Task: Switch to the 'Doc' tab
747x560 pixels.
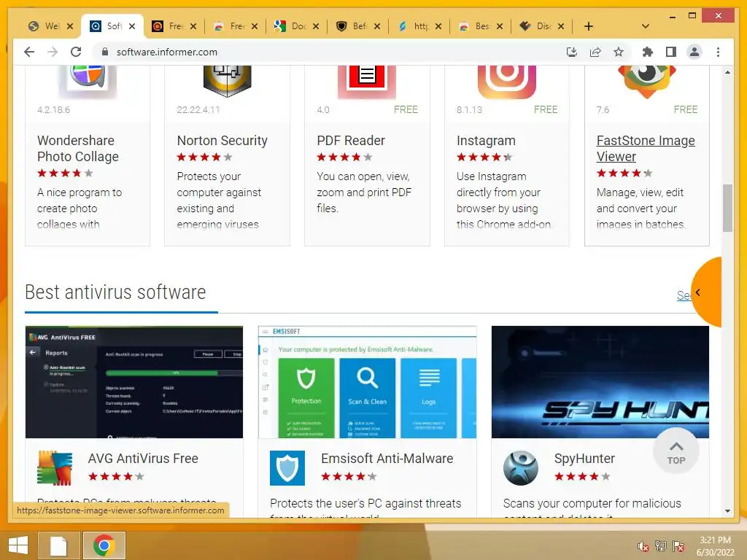Action: [x=292, y=26]
